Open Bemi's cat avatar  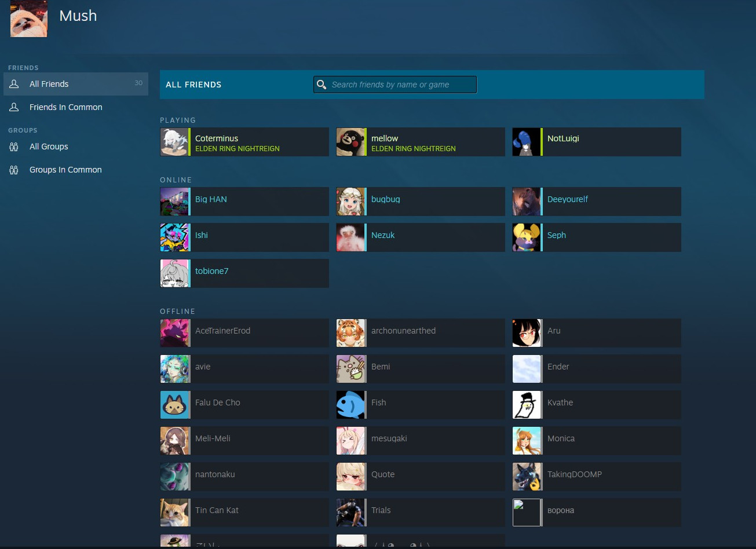click(350, 369)
